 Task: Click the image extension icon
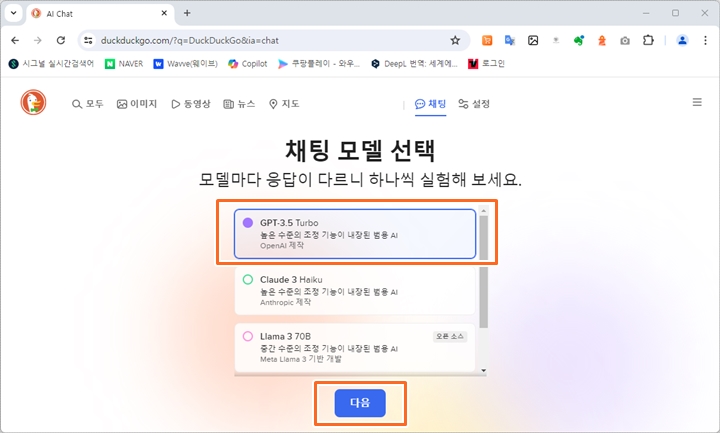[533, 40]
